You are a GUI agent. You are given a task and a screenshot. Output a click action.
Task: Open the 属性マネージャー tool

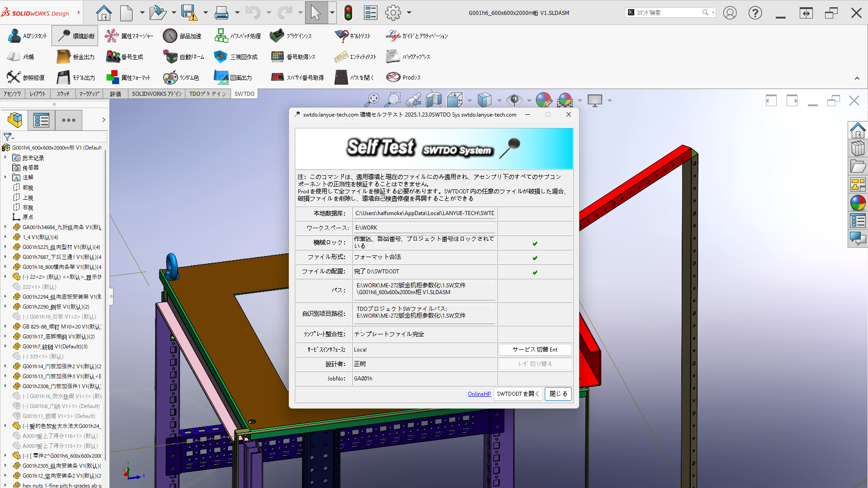(111, 36)
